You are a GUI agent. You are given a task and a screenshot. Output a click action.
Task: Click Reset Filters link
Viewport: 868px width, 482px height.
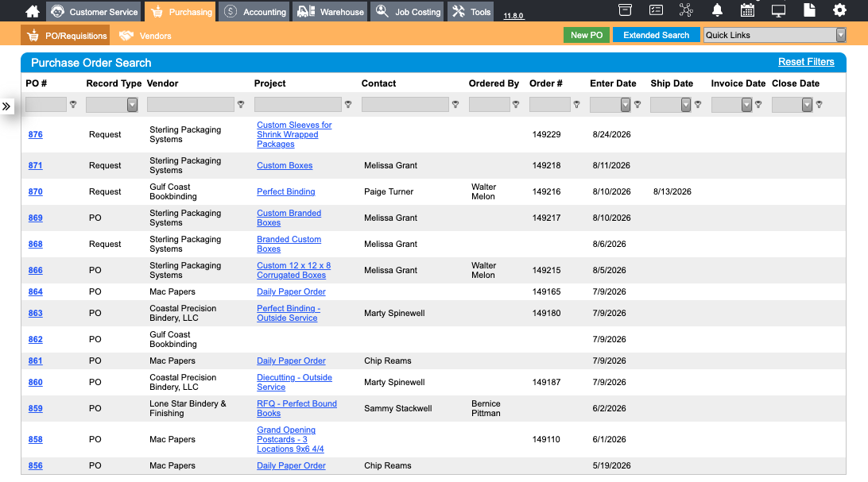(x=806, y=62)
